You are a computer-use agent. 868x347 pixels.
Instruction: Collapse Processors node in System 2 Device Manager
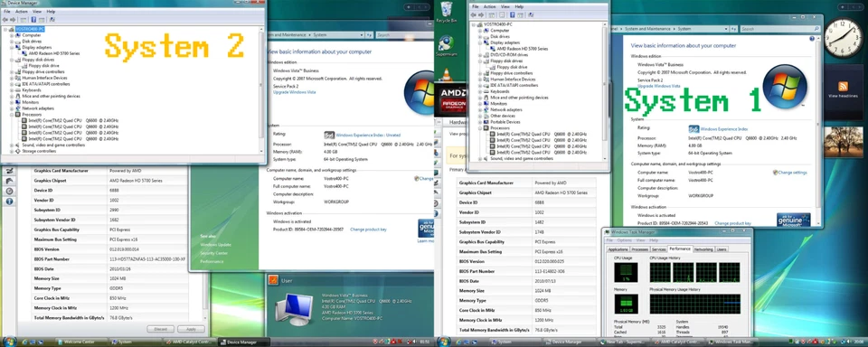click(11, 114)
